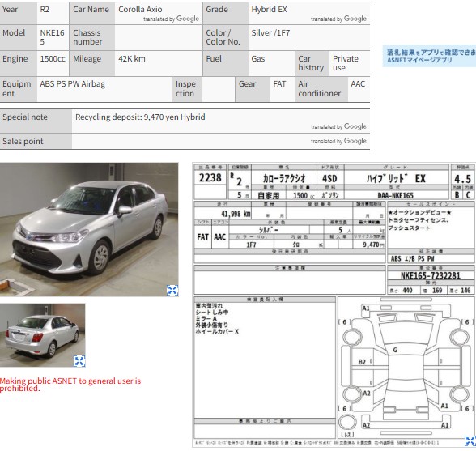Select the 'Hybrid EX' grade value
Screen dimensions: 476x451
pyautogui.click(x=269, y=10)
